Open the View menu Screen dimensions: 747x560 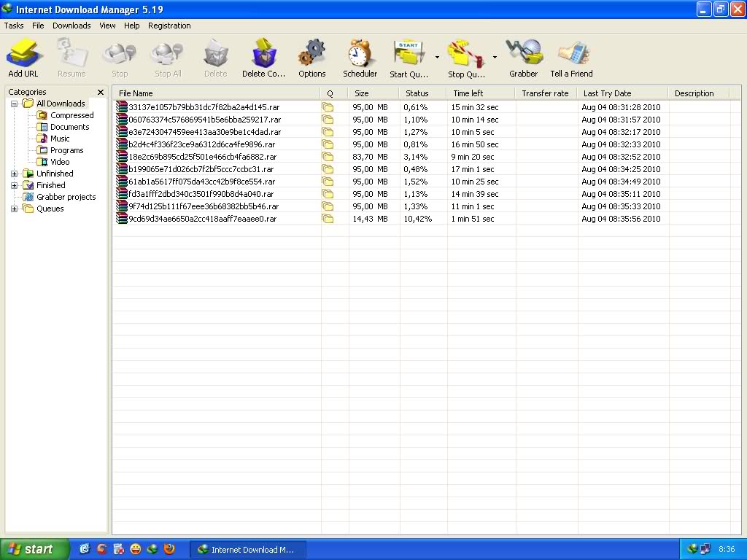coord(107,26)
